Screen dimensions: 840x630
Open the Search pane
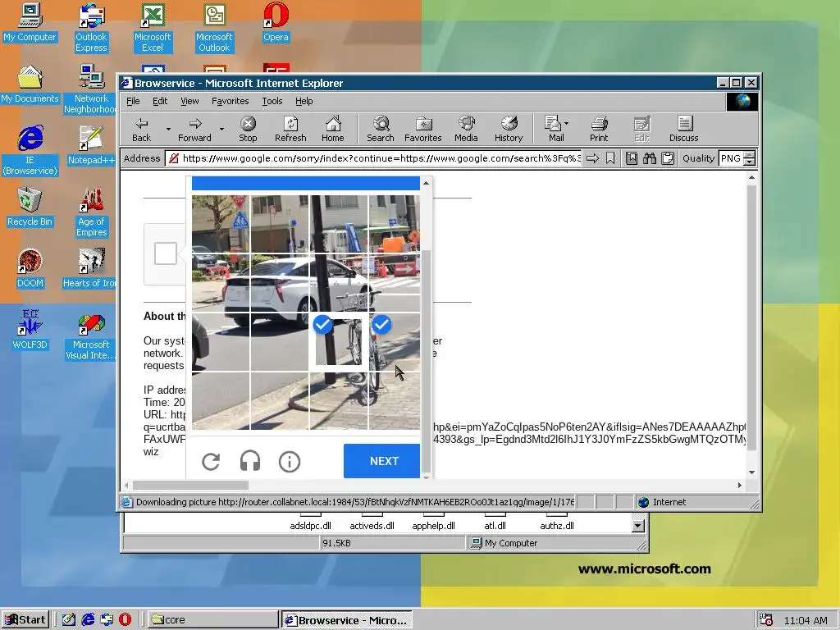(x=381, y=129)
